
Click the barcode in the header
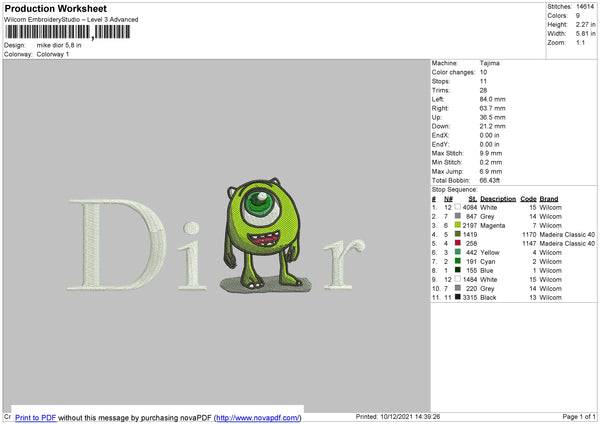tap(67, 32)
